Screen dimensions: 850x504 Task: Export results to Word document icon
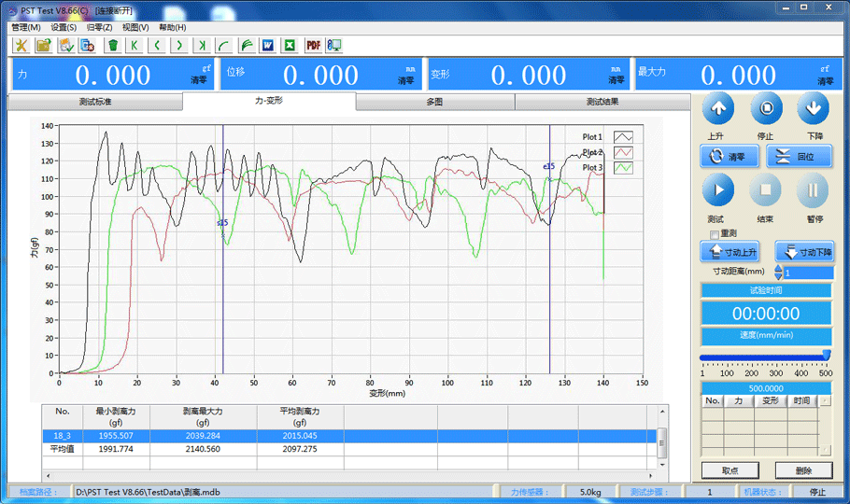(267, 45)
